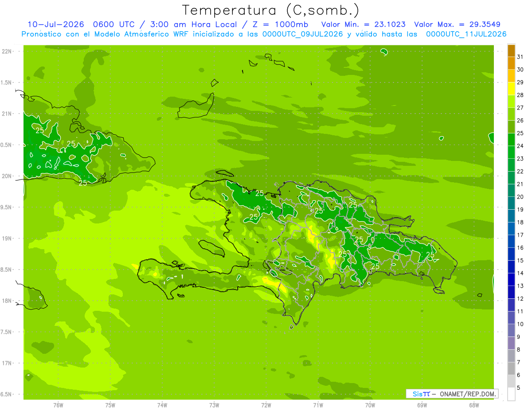Click the "0000UTC_09JUL2026" initialization time
The image size is (532, 411).
pyautogui.click(x=303, y=34)
